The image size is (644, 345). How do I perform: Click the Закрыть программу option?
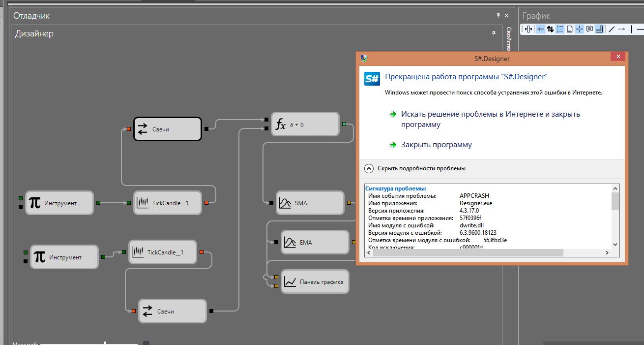click(437, 145)
